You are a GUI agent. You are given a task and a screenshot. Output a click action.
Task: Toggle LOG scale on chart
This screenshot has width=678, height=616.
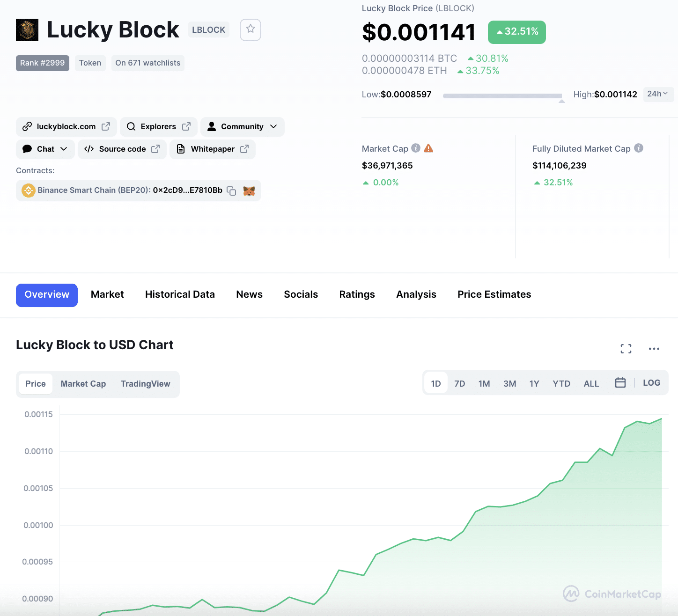coord(652,383)
